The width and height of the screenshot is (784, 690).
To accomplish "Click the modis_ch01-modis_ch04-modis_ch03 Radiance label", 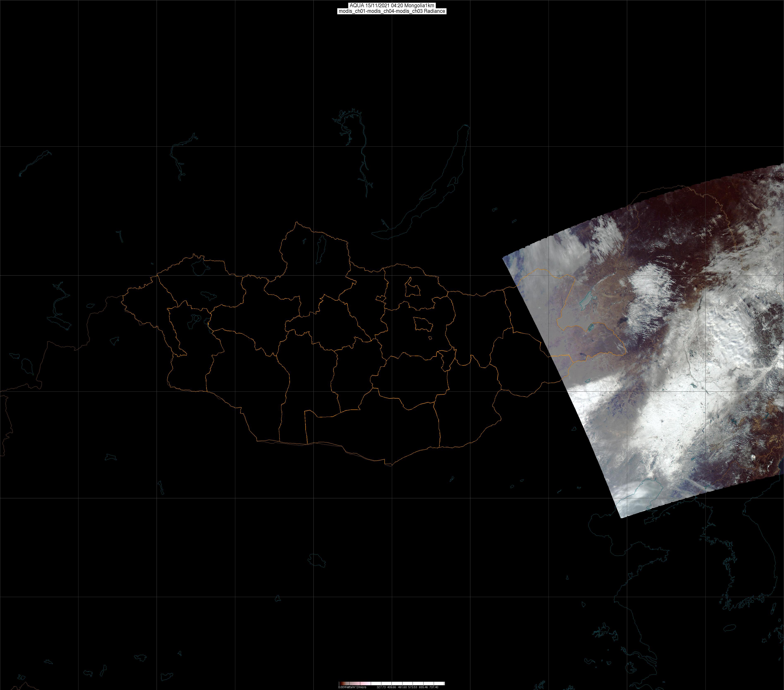I will tap(392, 11).
